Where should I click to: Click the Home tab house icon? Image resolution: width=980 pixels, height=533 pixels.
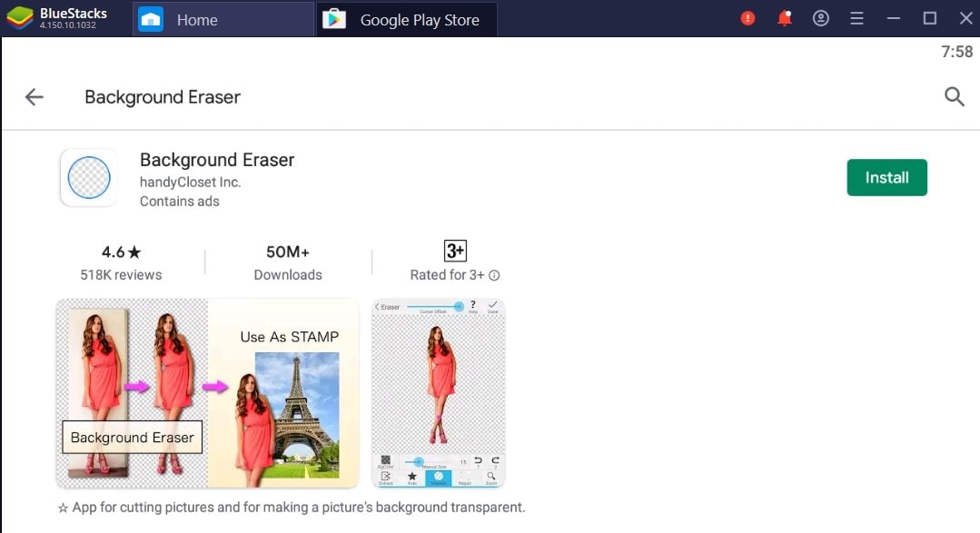coord(151,19)
